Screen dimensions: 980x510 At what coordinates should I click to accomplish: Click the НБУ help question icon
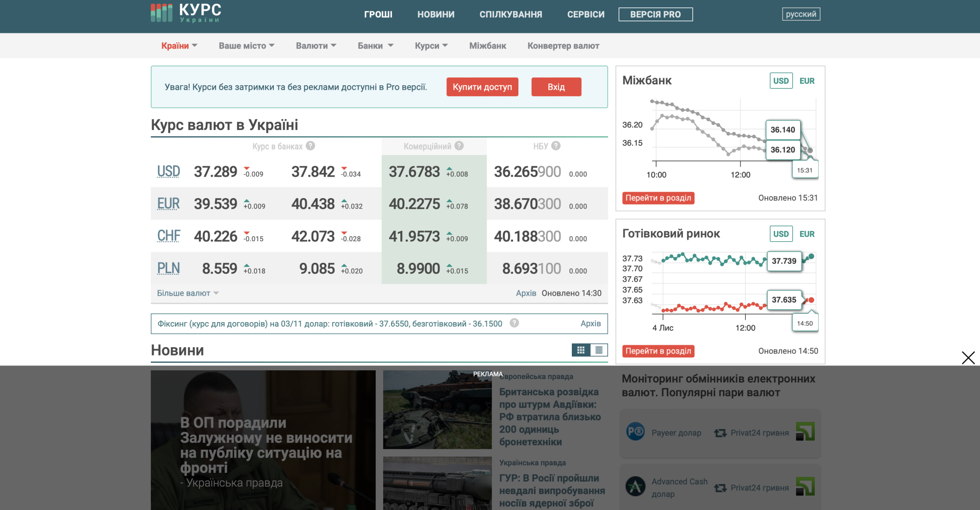[556, 146]
